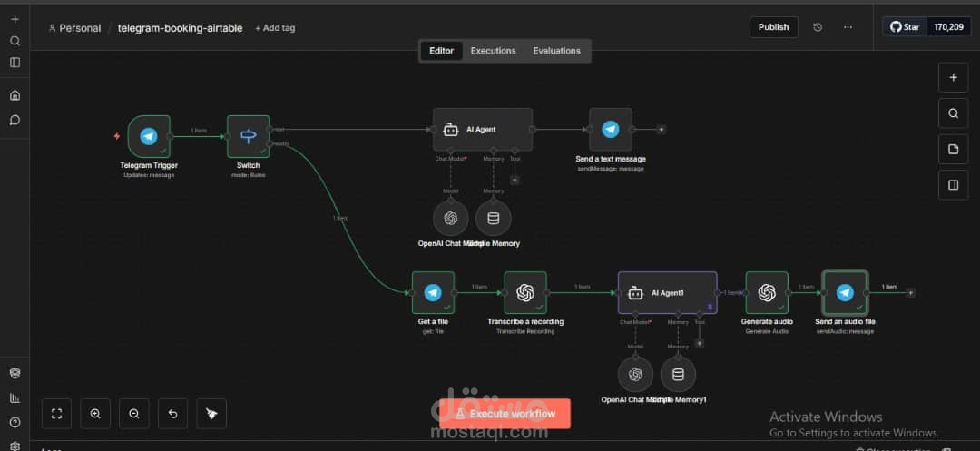Open insights chart icon in sidebar

click(x=15, y=397)
